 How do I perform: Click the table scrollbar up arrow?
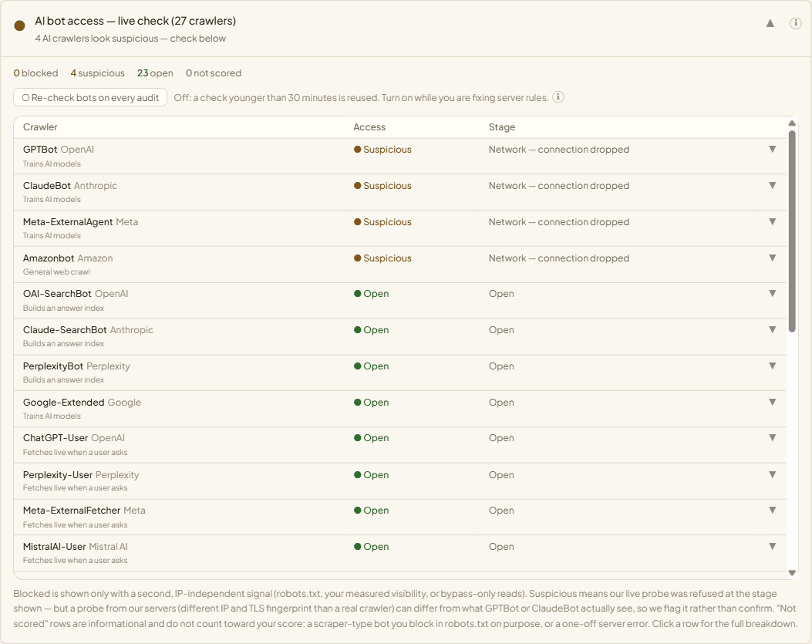(792, 123)
